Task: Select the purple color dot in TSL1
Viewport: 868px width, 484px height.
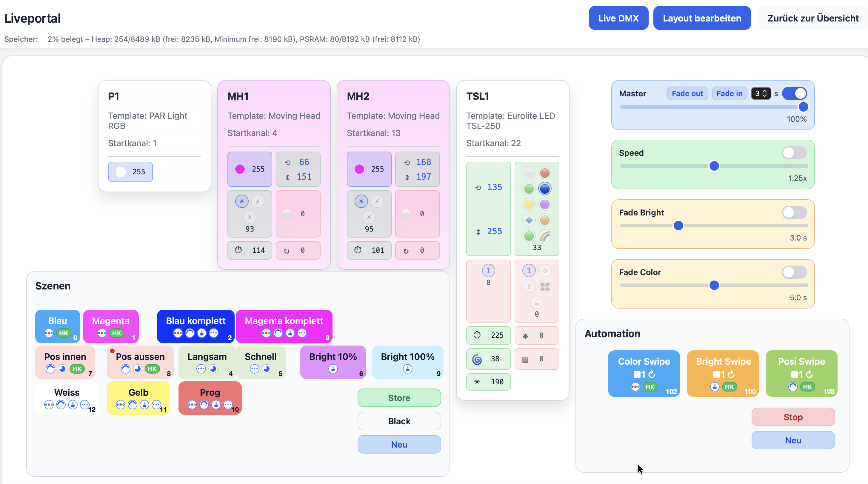Action: [x=544, y=204]
